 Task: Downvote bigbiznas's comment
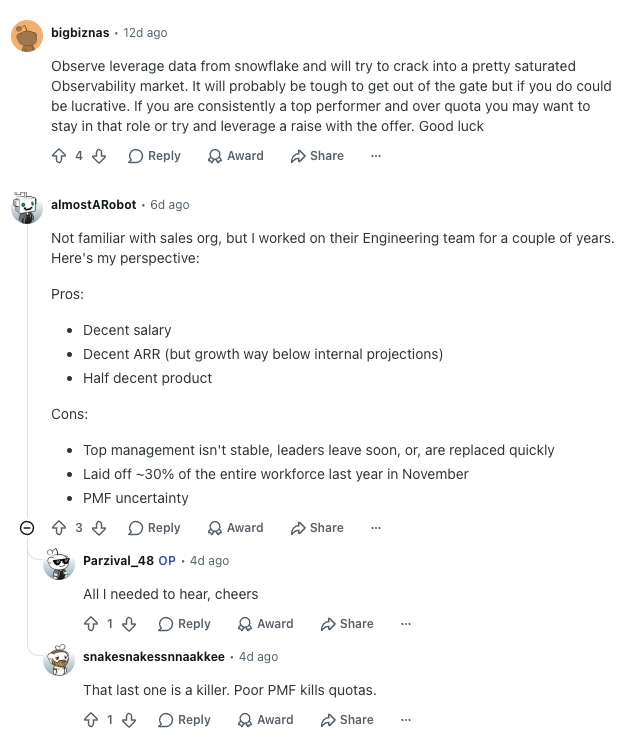[x=99, y=156]
